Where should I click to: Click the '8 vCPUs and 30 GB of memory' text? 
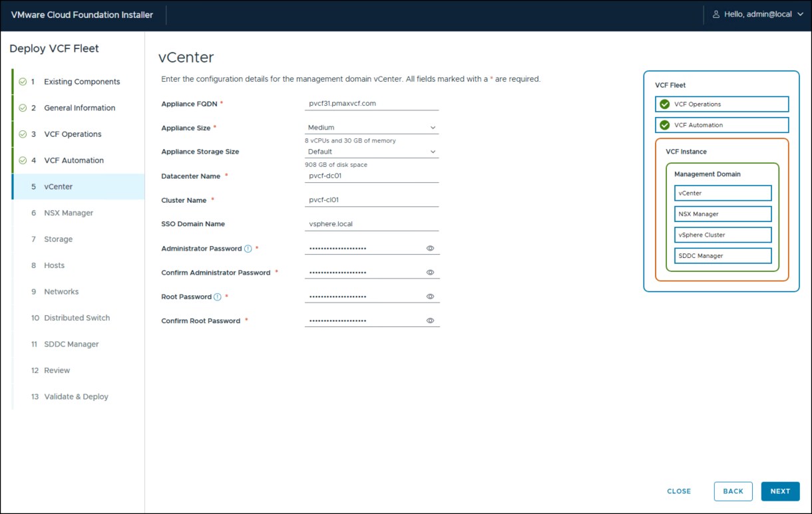coord(350,141)
